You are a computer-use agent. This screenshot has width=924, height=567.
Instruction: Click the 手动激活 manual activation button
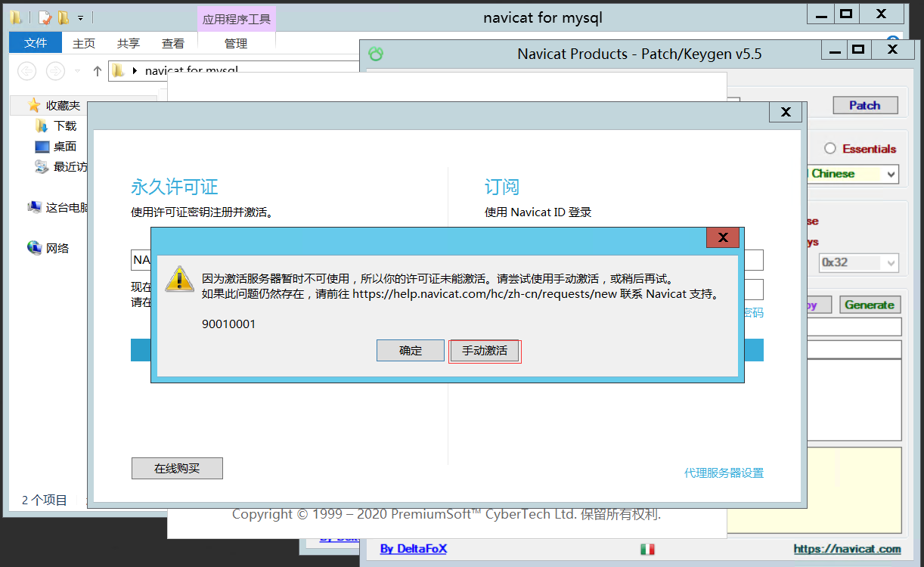(485, 351)
